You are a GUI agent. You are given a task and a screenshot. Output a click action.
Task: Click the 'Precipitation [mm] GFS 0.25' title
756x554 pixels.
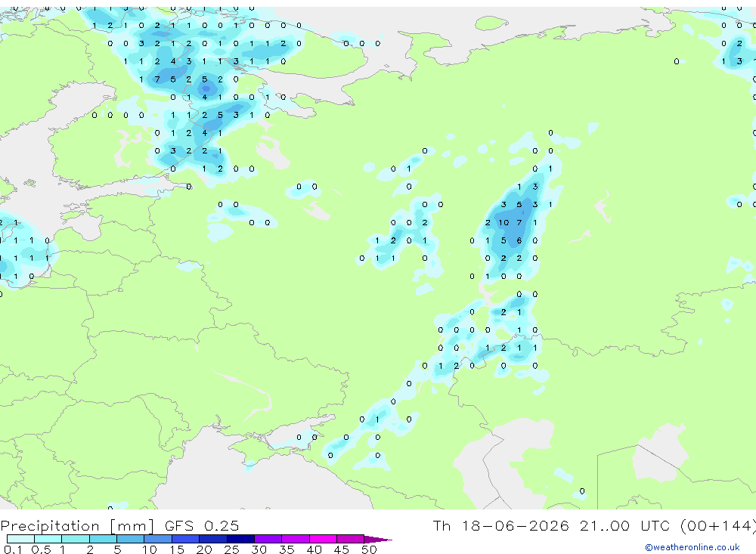tap(119, 525)
